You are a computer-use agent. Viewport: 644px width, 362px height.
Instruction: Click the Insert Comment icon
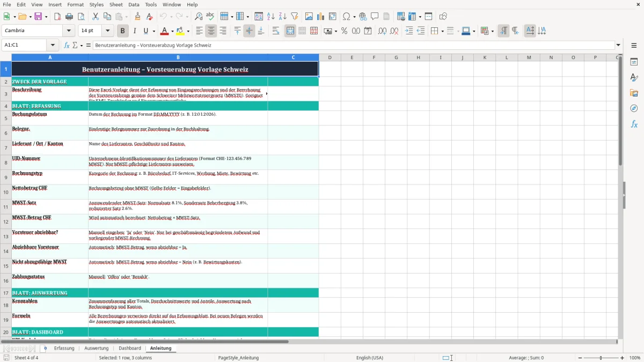(x=375, y=16)
